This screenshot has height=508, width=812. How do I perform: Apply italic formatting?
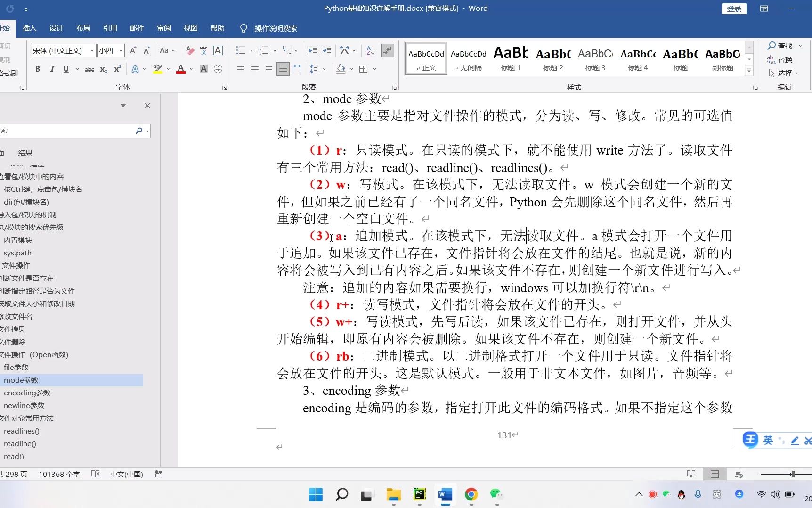pos(52,69)
